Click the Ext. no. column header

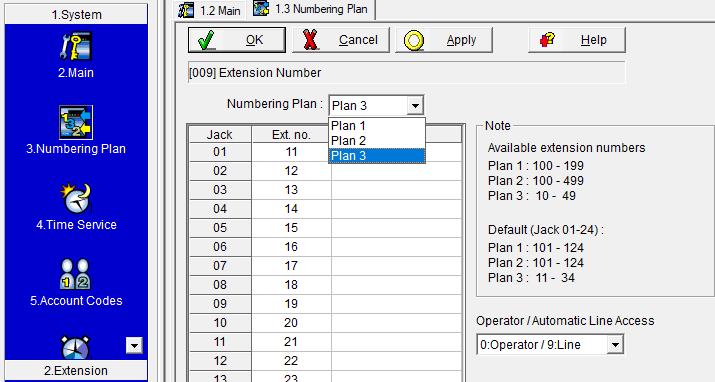291,134
